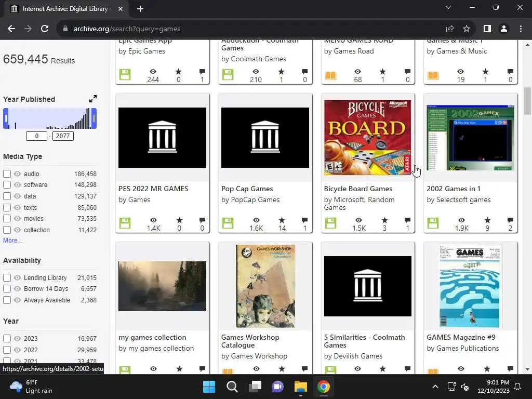
Task: Open the my games collection thumbnail
Action: click(x=162, y=286)
